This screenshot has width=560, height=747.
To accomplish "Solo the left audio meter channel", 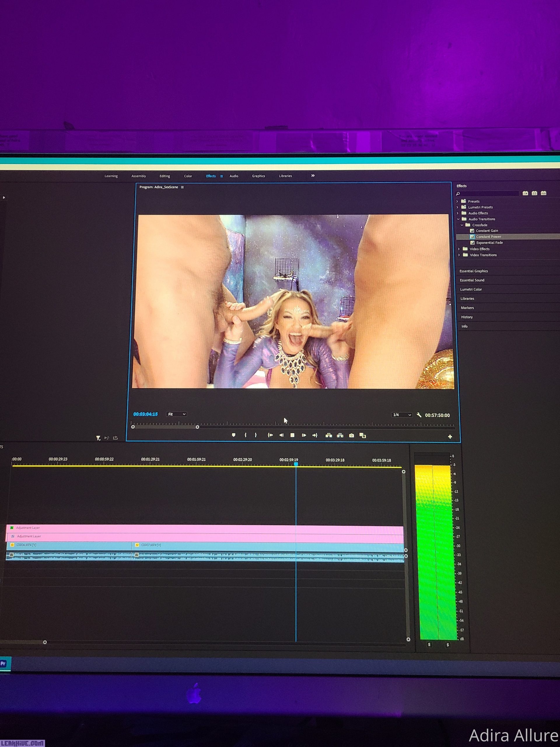I will click(429, 644).
